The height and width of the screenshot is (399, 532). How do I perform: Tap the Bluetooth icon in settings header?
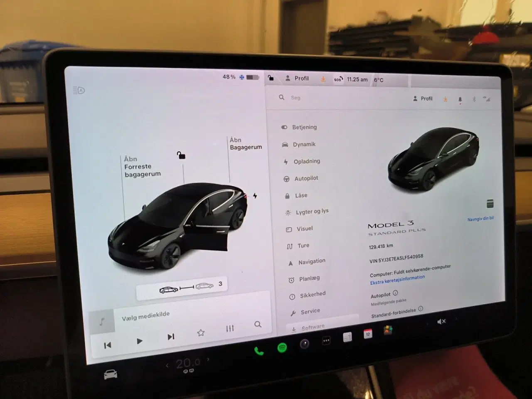(x=474, y=99)
